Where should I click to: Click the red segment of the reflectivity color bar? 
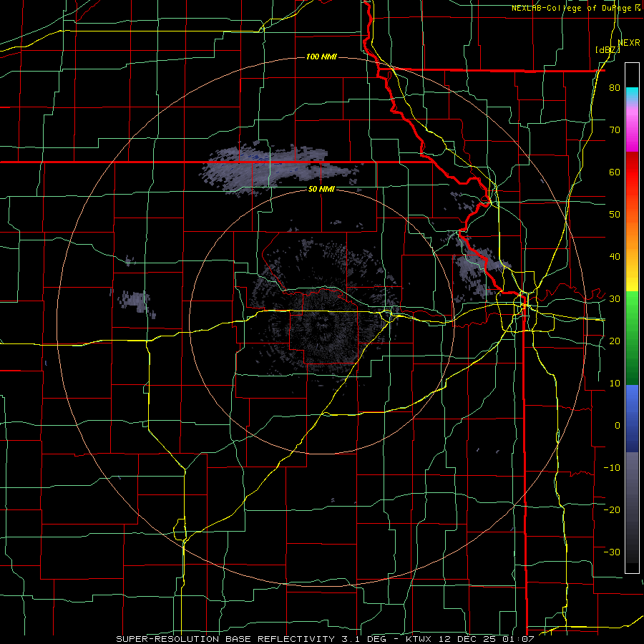(x=632, y=172)
